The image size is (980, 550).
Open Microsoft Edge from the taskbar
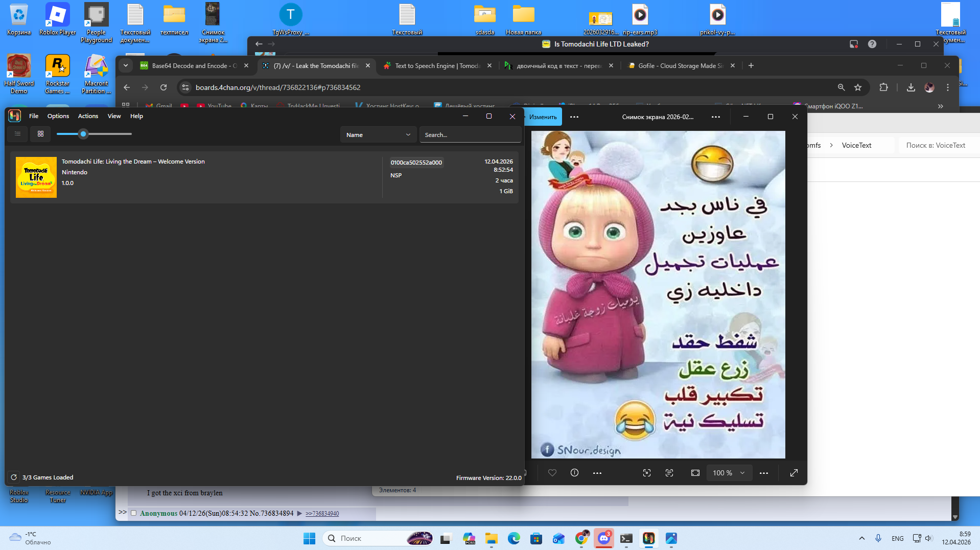[514, 538]
